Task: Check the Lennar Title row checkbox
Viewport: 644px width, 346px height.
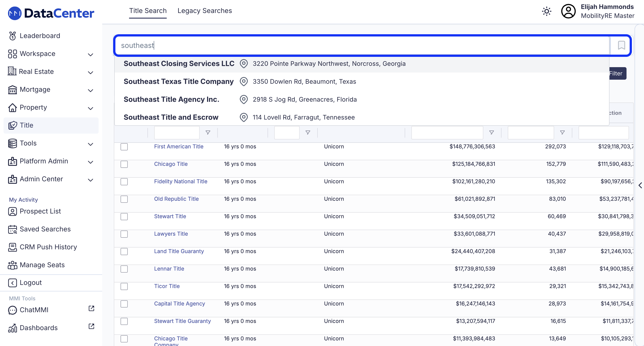Action: (124, 269)
